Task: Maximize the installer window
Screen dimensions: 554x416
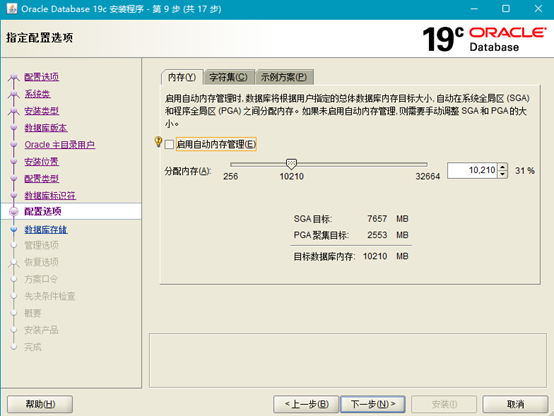Action: 506,8
